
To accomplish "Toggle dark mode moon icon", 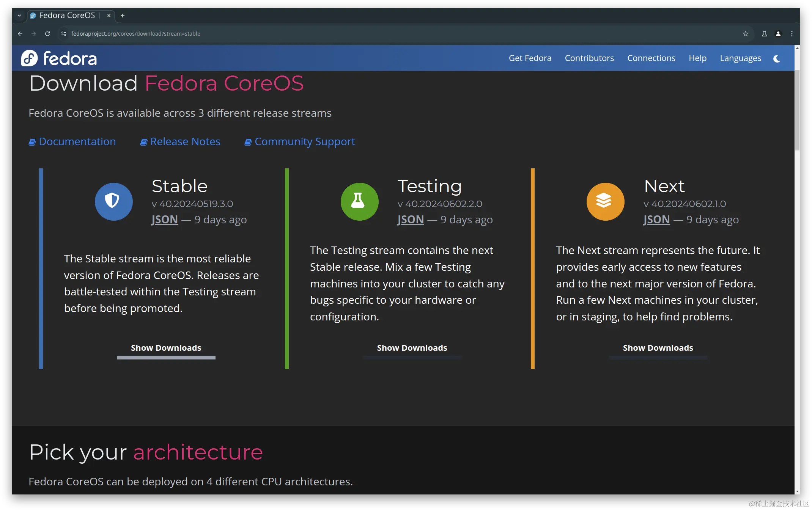I will 777,58.
